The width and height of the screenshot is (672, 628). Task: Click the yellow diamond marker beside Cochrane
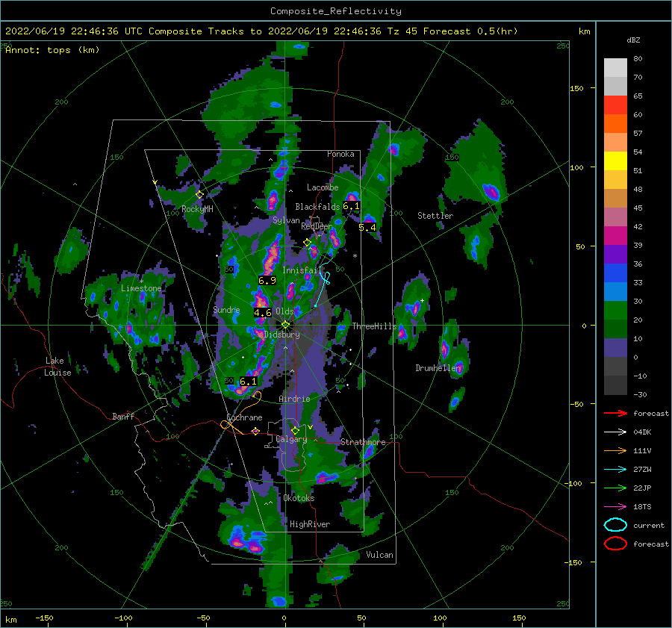(255, 431)
